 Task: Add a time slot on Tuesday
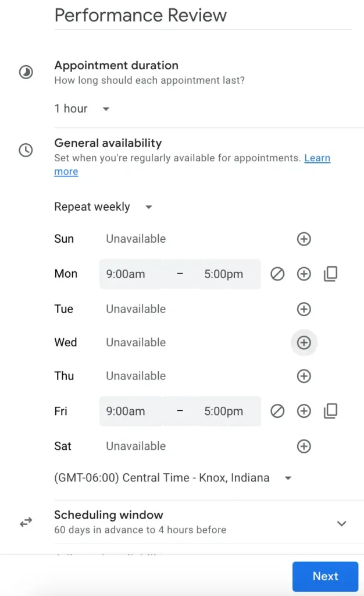304,309
